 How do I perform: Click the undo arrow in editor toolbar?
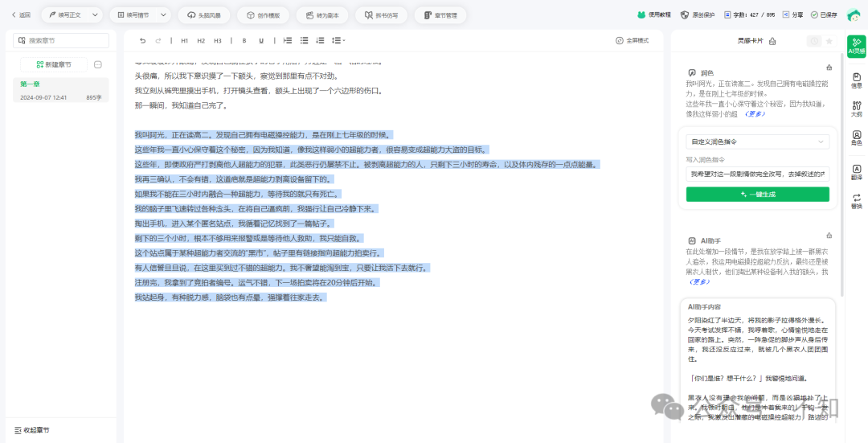(x=143, y=40)
